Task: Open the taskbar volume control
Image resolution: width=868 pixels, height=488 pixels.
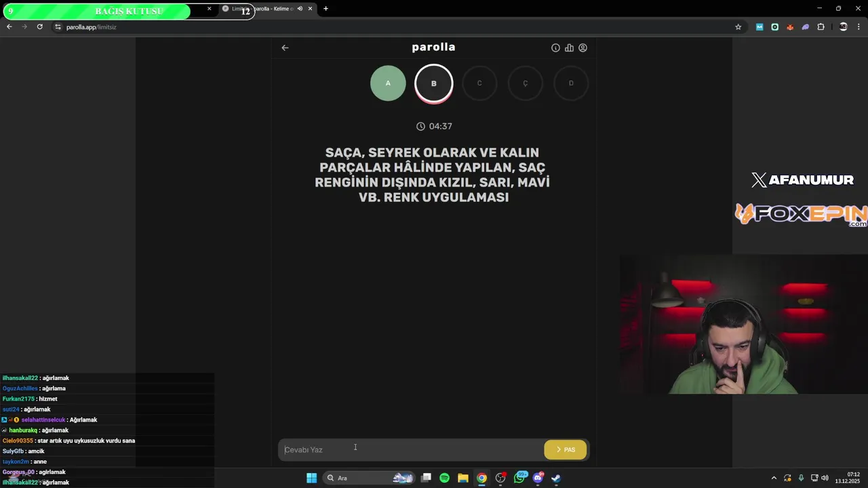Action: coord(825,478)
